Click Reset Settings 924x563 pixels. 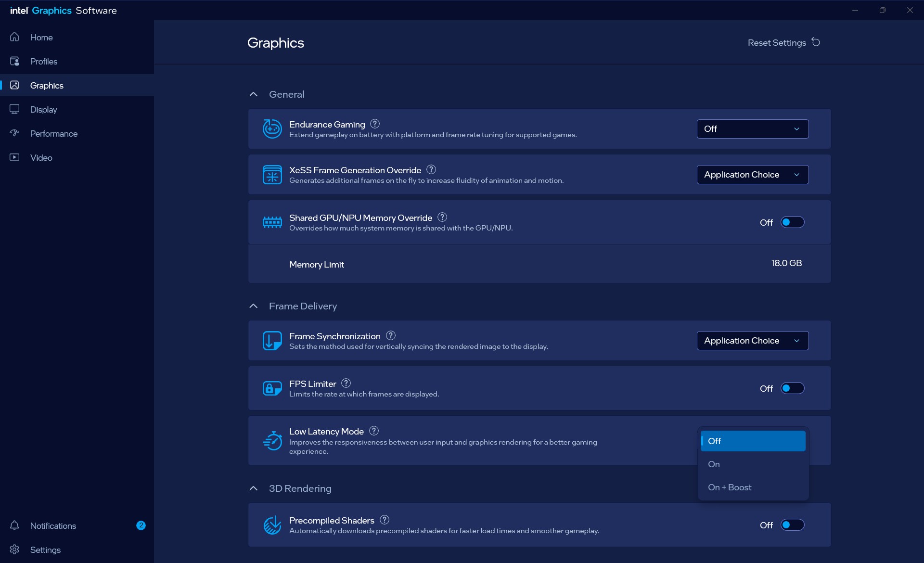(x=784, y=42)
